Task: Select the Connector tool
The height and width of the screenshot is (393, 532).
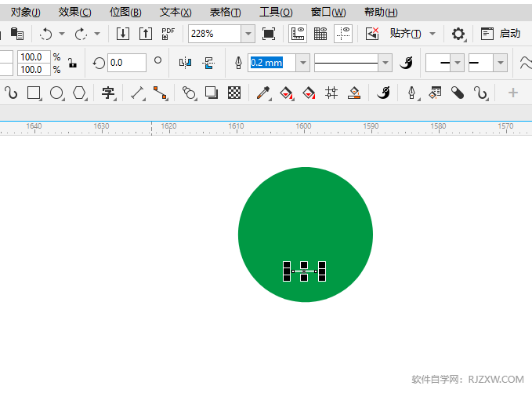Action: (161, 93)
